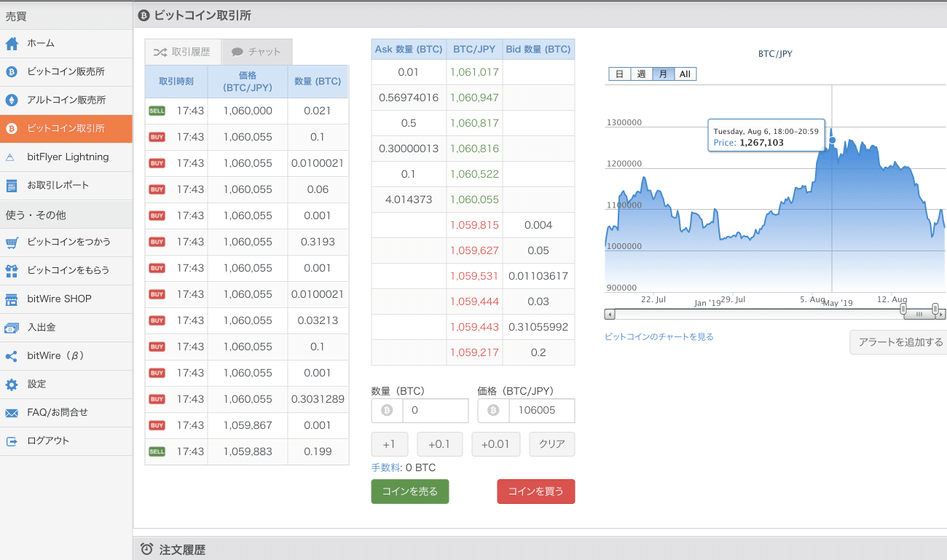
Task: Click the green コインを売る button
Action: 410,492
